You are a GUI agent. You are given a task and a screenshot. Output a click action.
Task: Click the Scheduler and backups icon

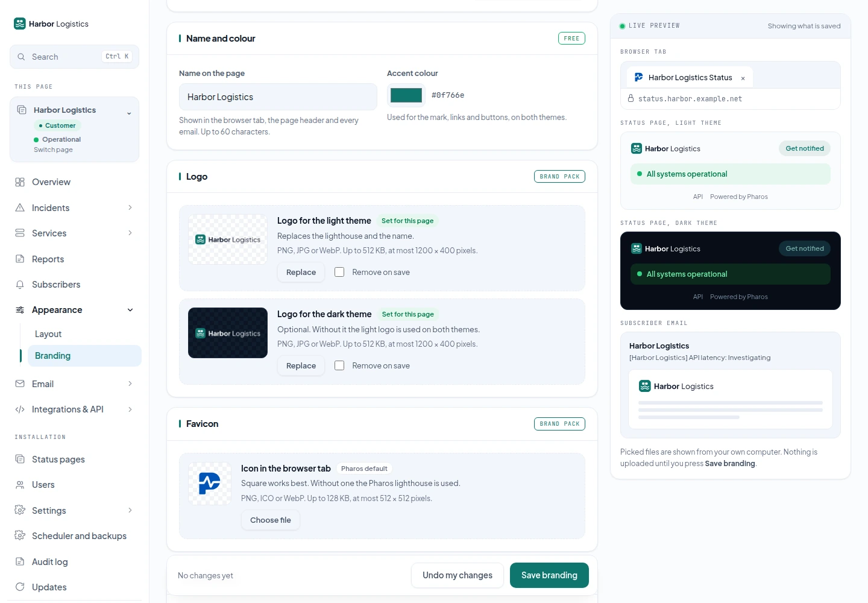coord(20,535)
